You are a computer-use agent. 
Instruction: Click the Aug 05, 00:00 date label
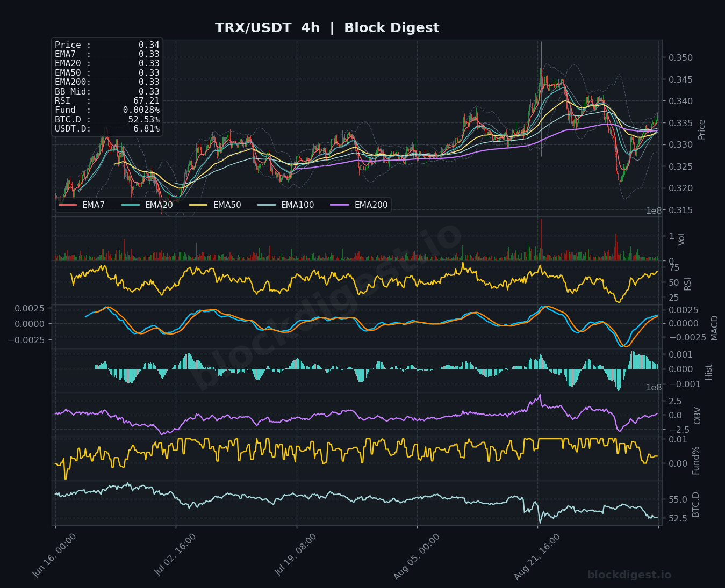(x=416, y=557)
